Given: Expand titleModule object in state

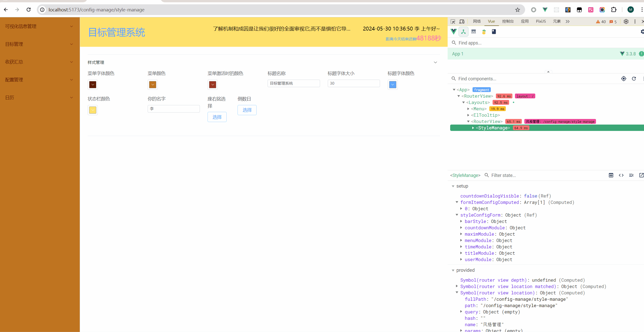Looking at the screenshot, I should 461,253.
